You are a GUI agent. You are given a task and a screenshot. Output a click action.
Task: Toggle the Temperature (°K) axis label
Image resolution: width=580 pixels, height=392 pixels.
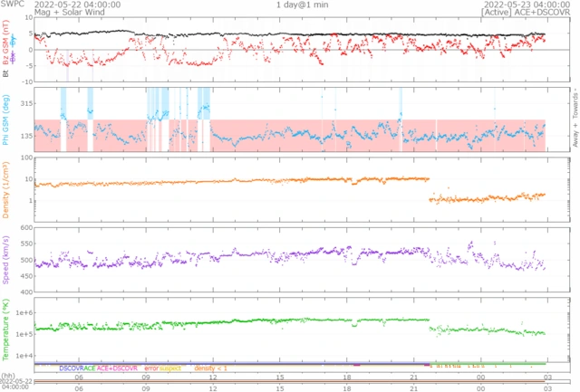click(x=5, y=330)
